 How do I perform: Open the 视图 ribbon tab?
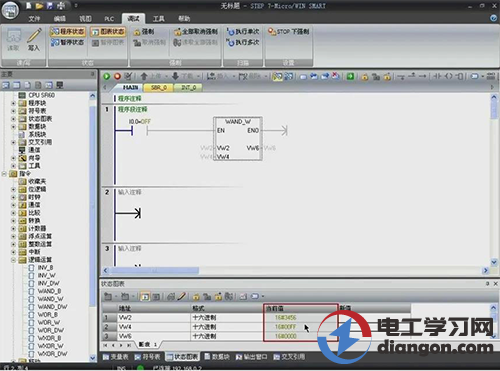tap(85, 19)
